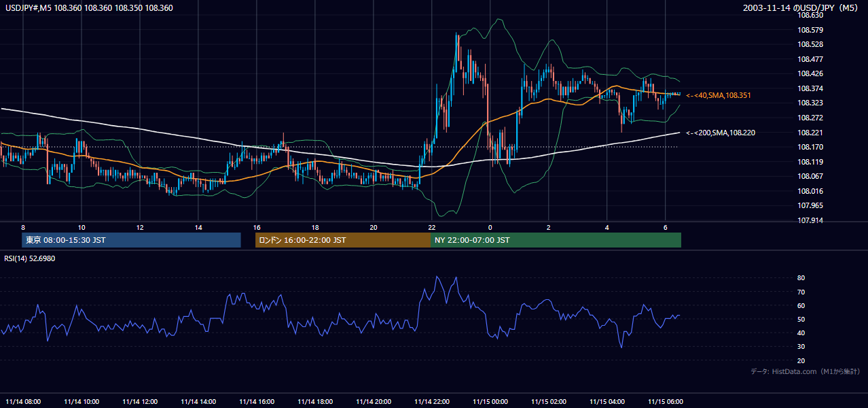Screen dimensions: 868x408
Task: Click hour label 8 below the price chart
Action: tap(23, 227)
